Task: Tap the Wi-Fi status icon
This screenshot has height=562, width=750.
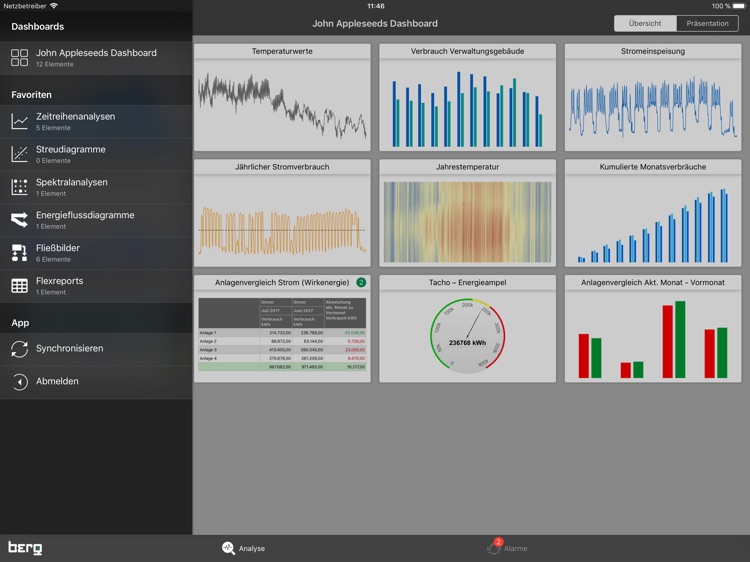Action: [54, 6]
